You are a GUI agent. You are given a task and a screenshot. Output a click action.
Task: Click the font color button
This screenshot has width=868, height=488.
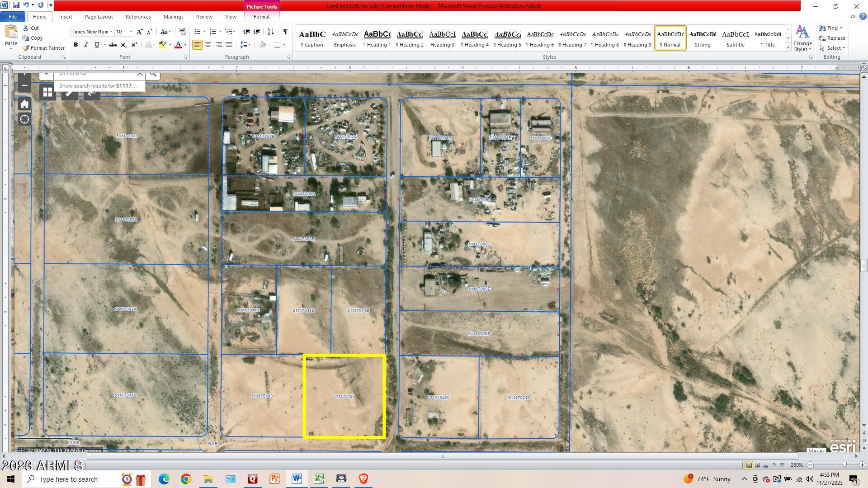pos(178,45)
